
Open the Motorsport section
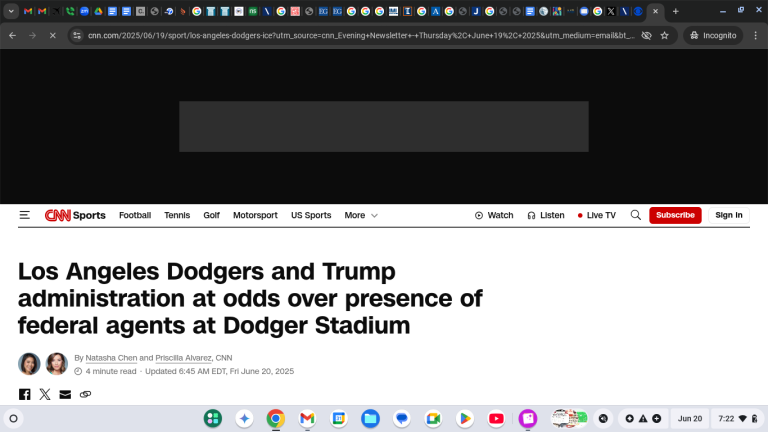(255, 215)
